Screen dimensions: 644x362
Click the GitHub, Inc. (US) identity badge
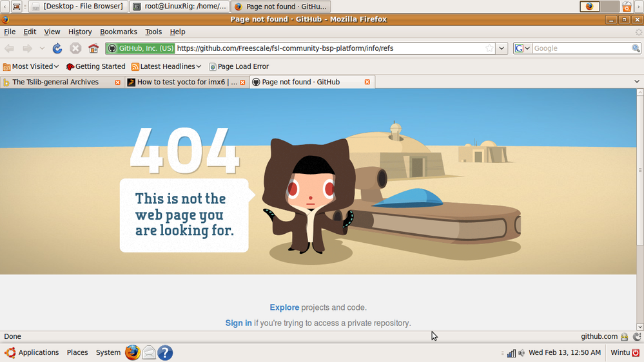point(141,48)
